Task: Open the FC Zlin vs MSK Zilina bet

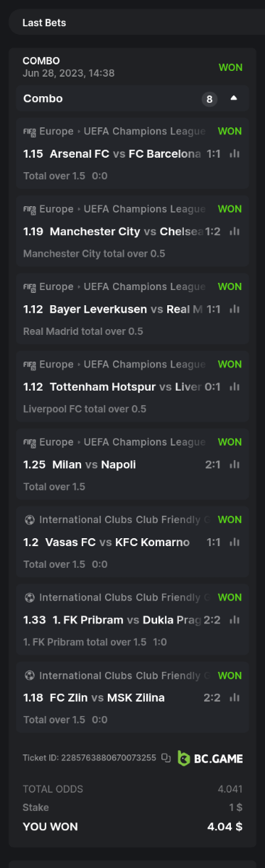Action: click(x=132, y=697)
